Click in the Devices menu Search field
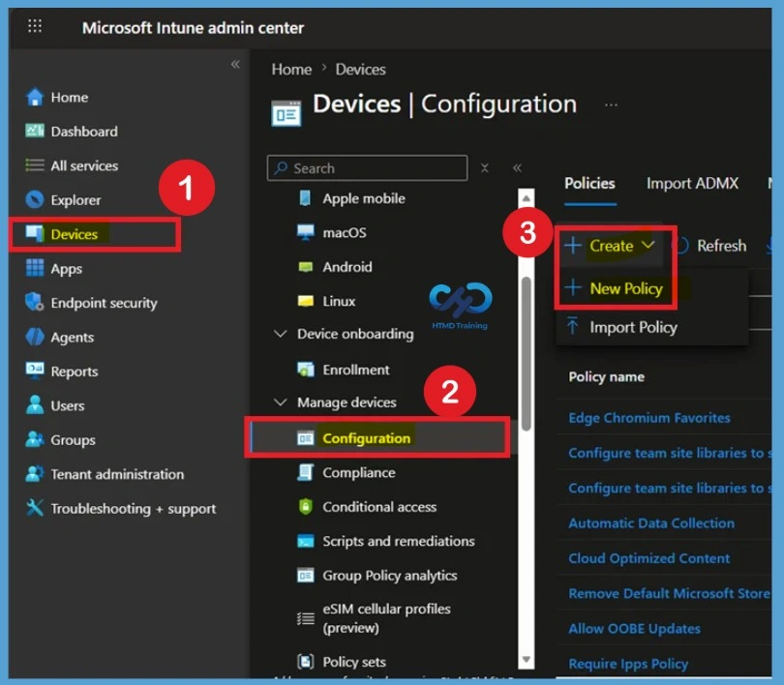Viewport: 784px width, 685px height. coord(368,168)
